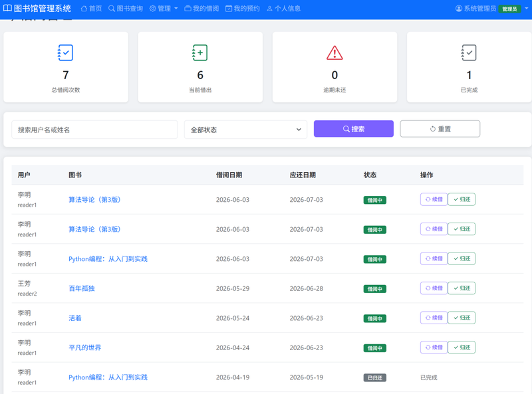Screen dimensions: 532x394
Task: Go to 我的预约 page
Action: (x=242, y=9)
